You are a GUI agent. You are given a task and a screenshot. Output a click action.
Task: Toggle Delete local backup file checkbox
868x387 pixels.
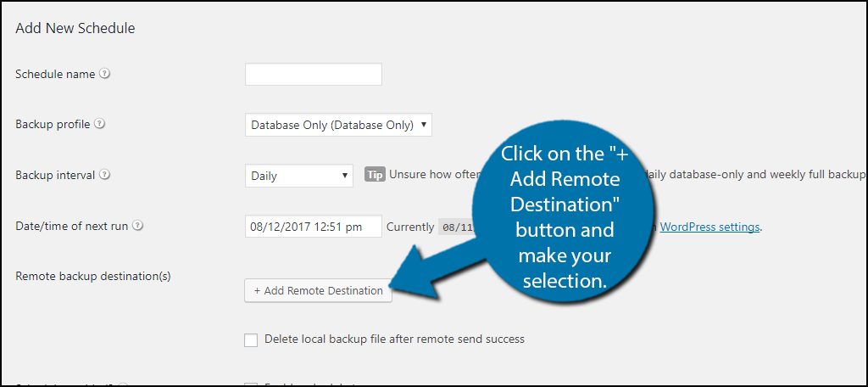point(251,339)
